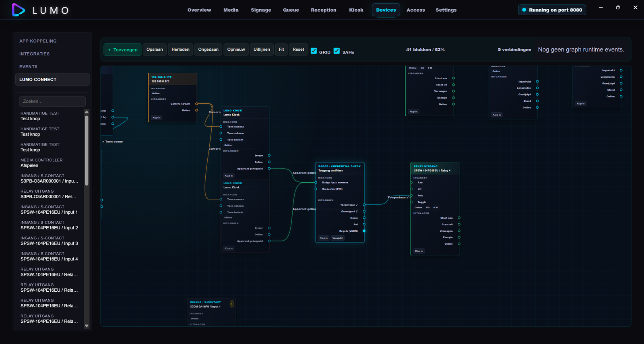Click the warning icon on the S3DM-0A1WW node
Viewport: 644px width, 344px height.
(x=232, y=304)
